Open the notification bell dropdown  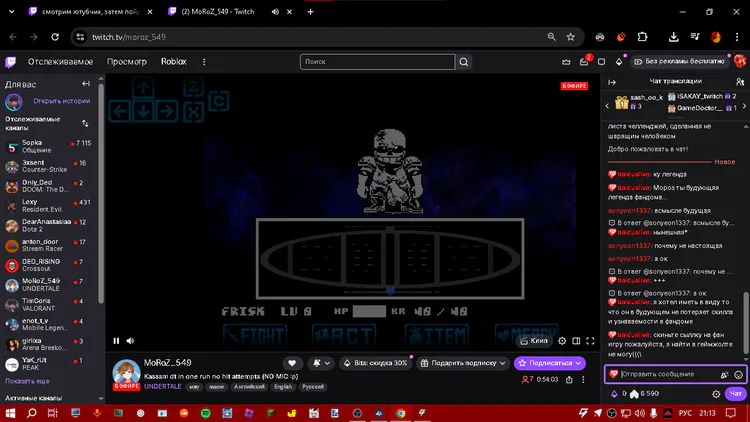[x=321, y=363]
